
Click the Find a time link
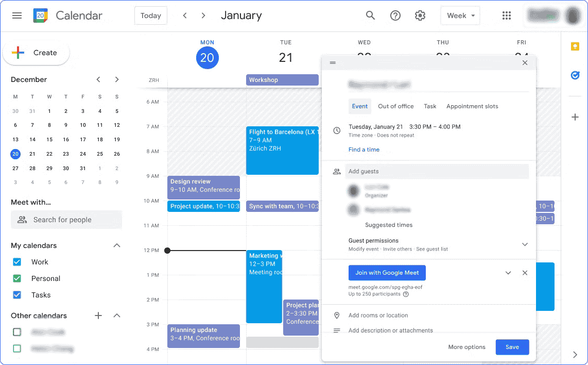pos(364,150)
